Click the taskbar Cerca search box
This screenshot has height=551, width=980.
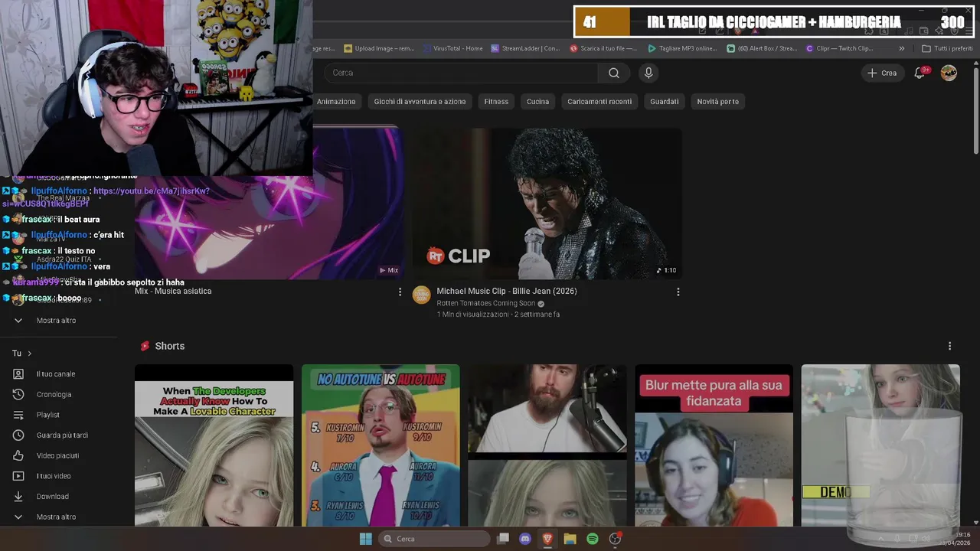[x=435, y=539]
